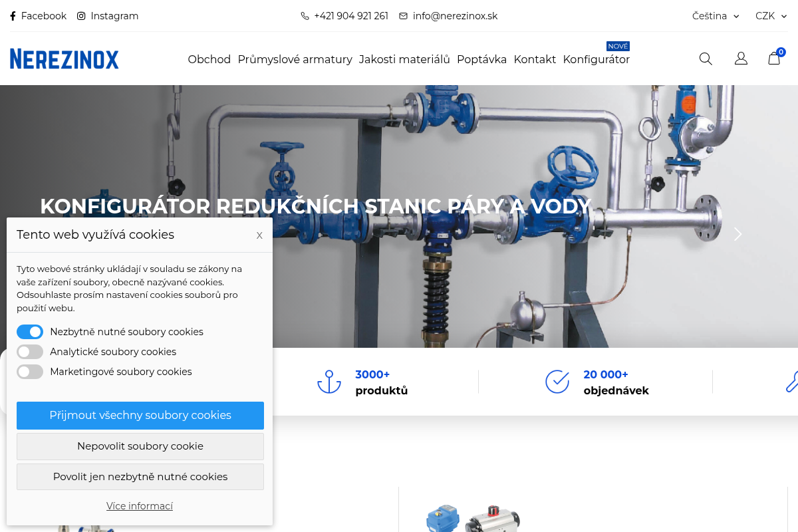Image resolution: width=798 pixels, height=532 pixels.
Task: Click the phone handset icon
Action: click(305, 16)
